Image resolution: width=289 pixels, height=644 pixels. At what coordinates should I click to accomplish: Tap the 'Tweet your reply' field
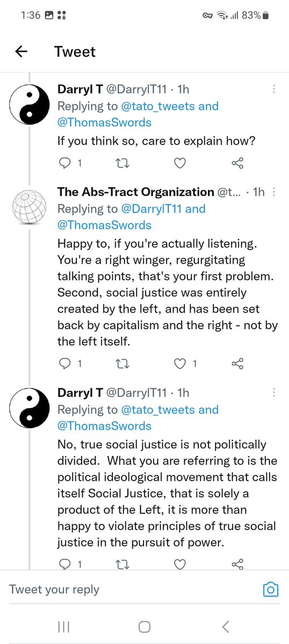pyautogui.click(x=132, y=589)
